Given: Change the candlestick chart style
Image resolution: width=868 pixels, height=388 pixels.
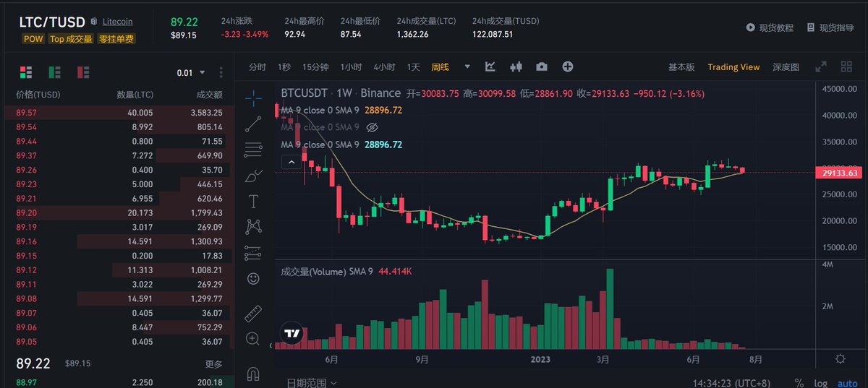Looking at the screenshot, I should (516, 66).
